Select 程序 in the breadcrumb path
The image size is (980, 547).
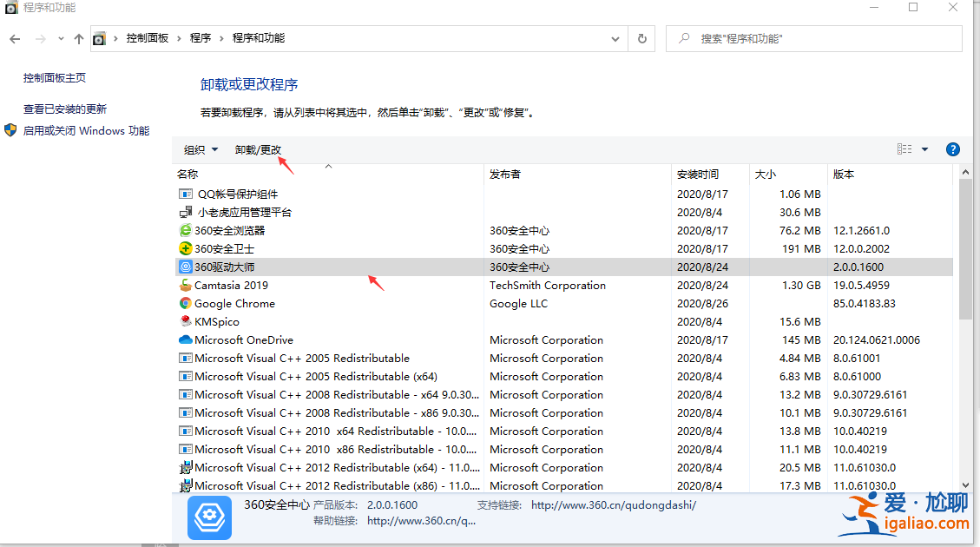[199, 38]
